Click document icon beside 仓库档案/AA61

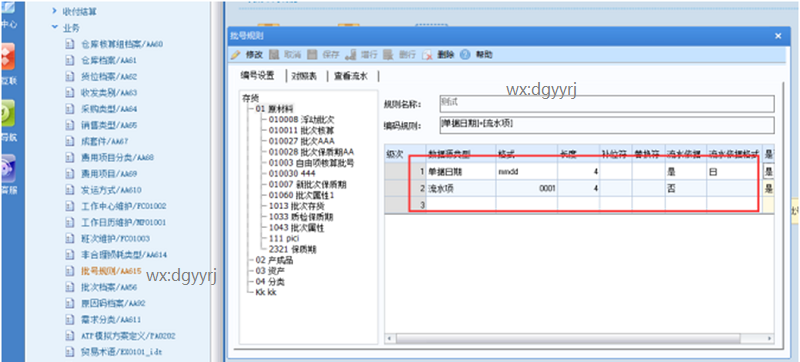pyautogui.click(x=70, y=61)
